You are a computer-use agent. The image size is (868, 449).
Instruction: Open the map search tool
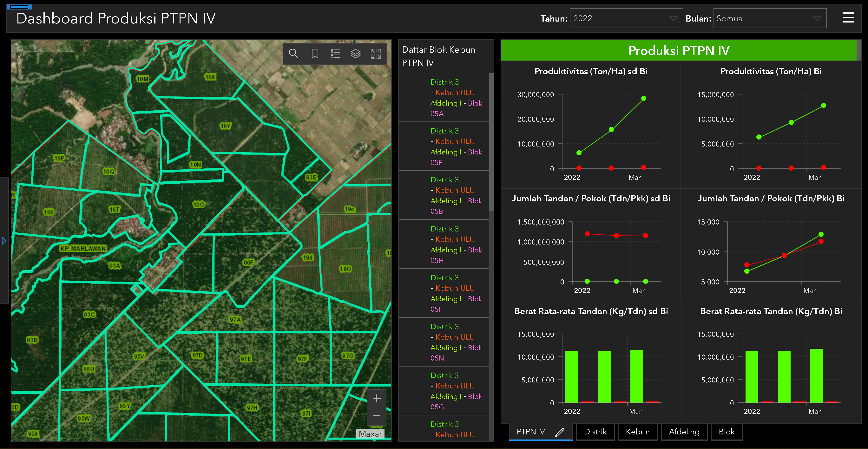293,54
